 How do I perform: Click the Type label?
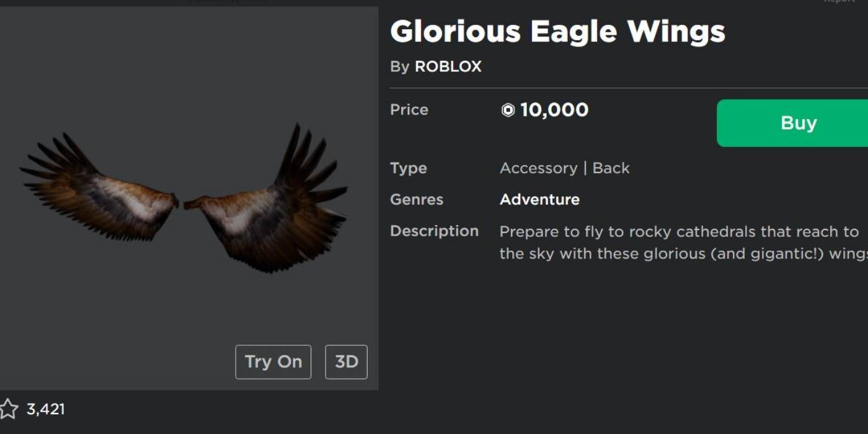click(408, 167)
